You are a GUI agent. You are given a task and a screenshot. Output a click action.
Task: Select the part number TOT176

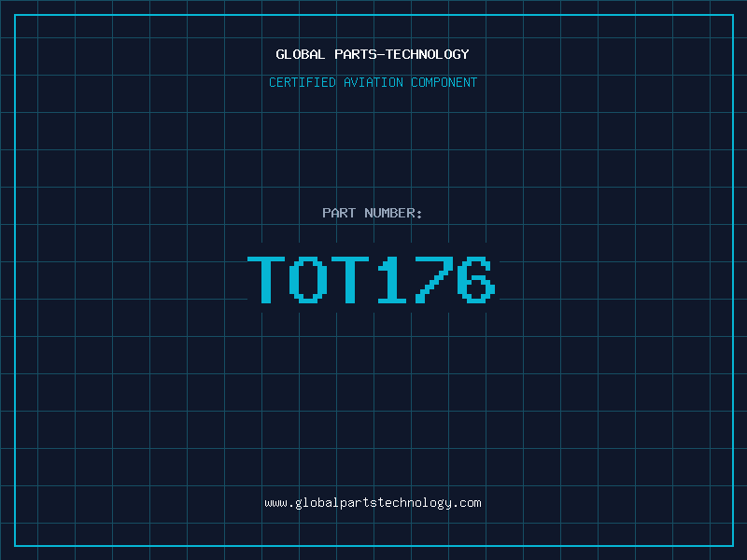click(372, 279)
